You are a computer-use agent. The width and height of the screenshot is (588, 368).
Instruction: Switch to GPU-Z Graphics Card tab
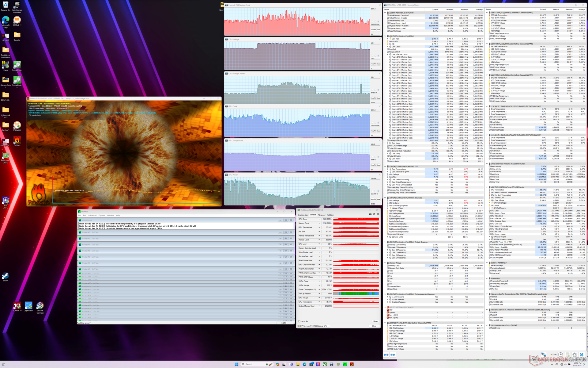[x=303, y=215]
